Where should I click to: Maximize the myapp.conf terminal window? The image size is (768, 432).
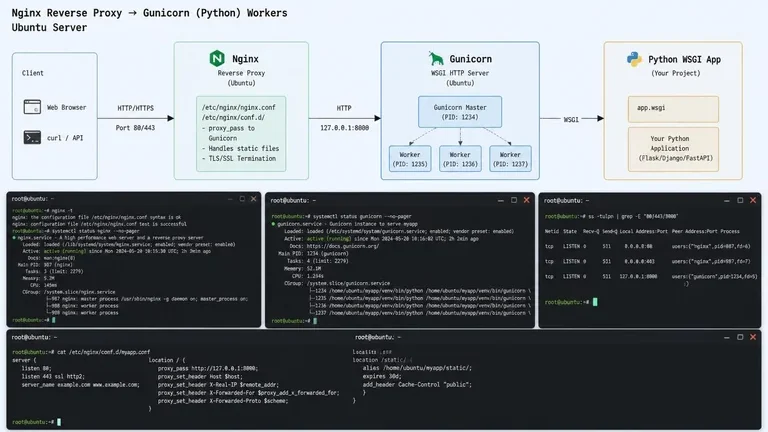740,337
